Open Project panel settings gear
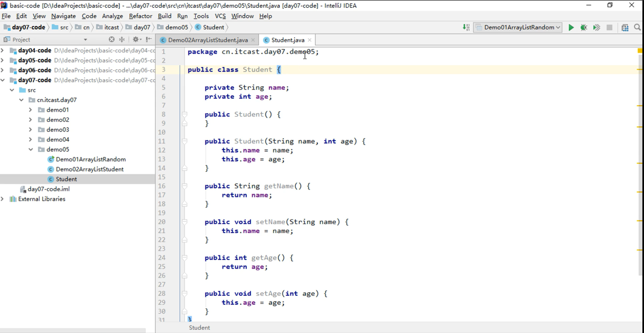Viewport: 644px width, 333px height. point(136,39)
